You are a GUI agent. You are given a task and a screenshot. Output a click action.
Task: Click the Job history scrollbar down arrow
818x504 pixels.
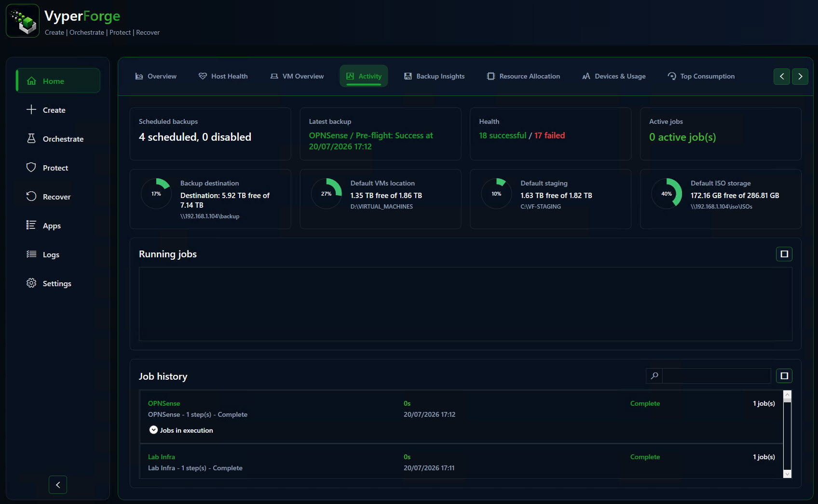click(787, 474)
